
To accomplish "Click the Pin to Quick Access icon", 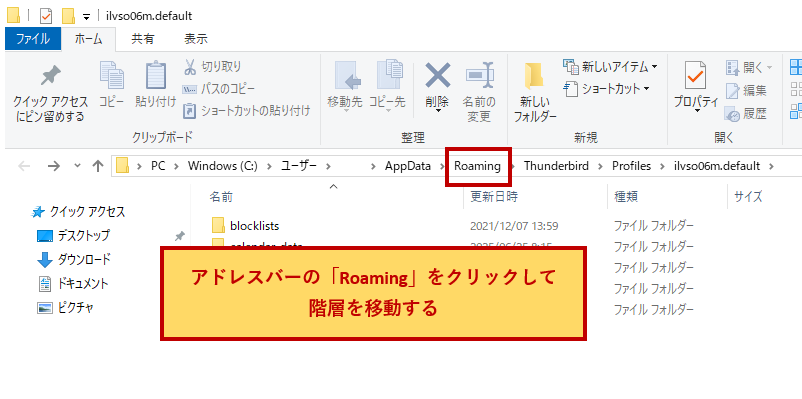I will [x=51, y=77].
